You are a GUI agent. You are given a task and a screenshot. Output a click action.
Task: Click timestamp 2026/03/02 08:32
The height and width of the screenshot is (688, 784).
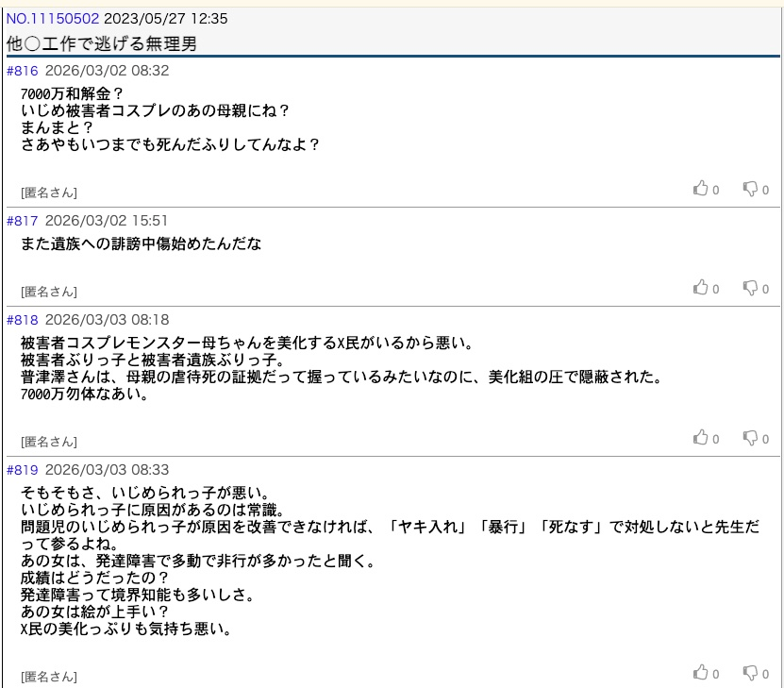coord(107,71)
